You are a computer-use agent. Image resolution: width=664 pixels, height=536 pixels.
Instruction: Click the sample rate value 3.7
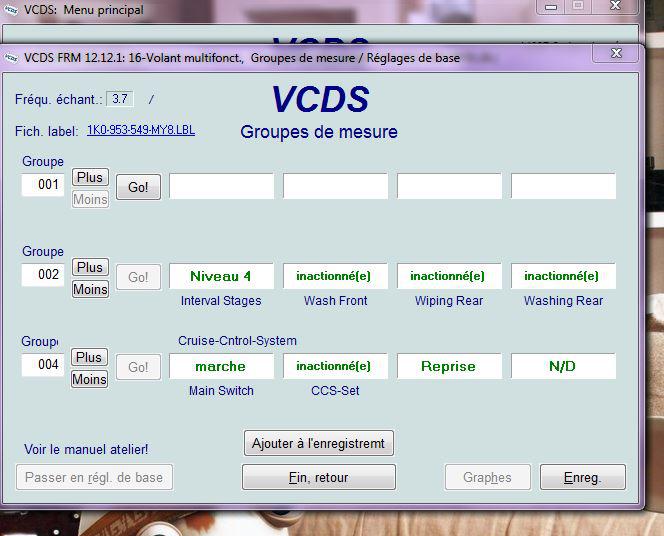(120, 99)
